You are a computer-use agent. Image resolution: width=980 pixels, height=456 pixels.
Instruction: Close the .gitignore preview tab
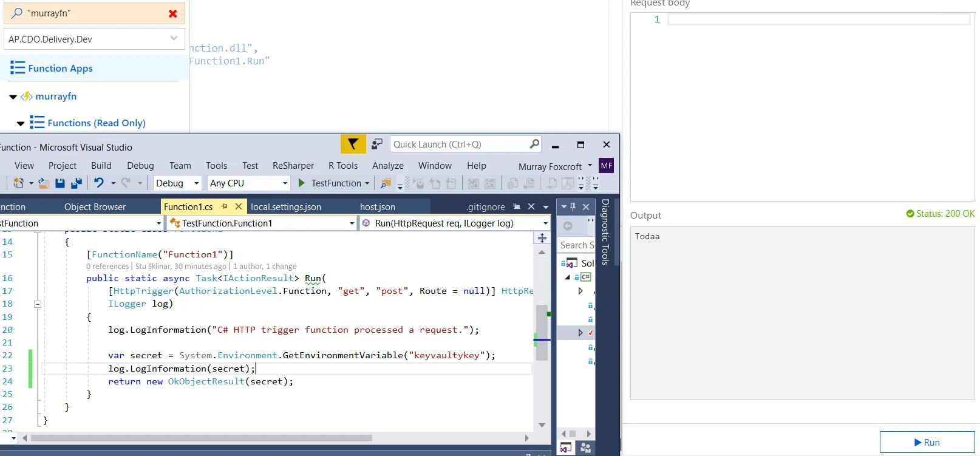tap(531, 206)
